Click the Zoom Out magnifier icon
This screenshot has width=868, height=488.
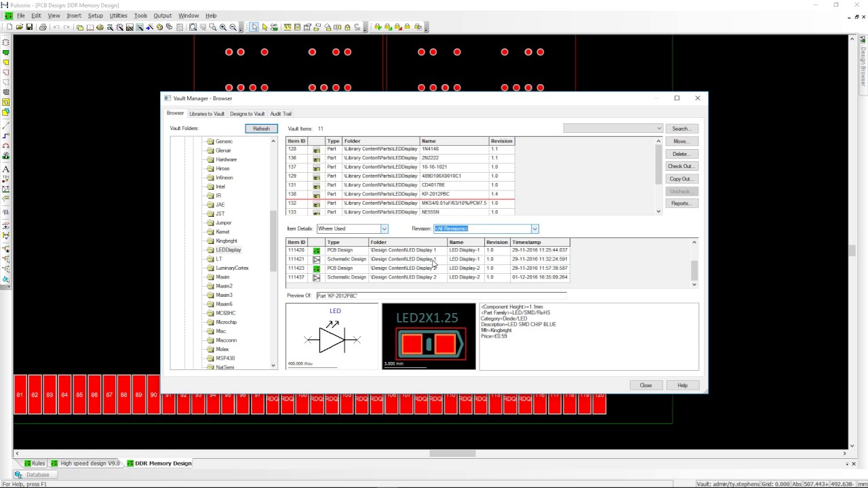tap(233, 27)
